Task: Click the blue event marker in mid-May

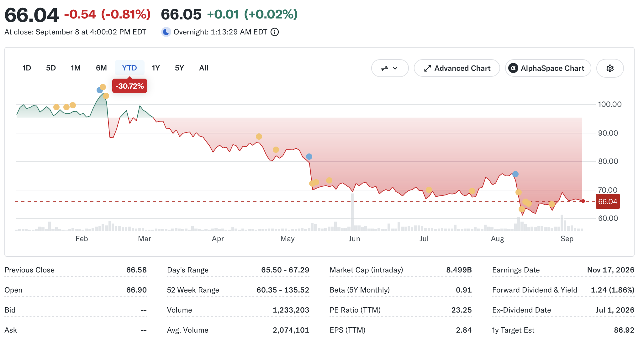Action: pos(309,157)
